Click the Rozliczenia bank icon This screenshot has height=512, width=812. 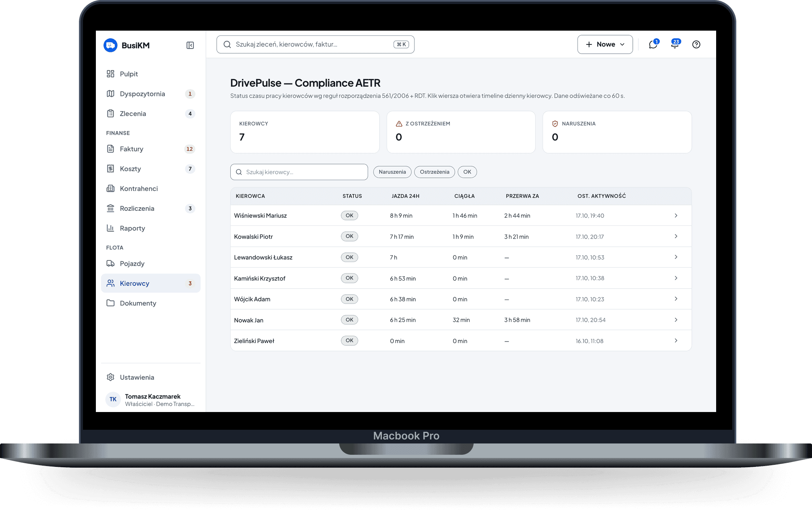tap(110, 208)
